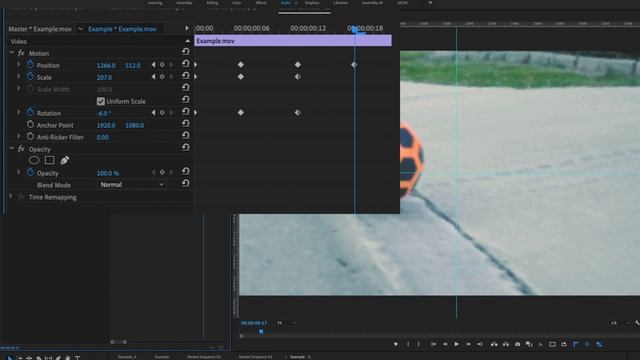Create a 4-point polygon mask under Opacity
This screenshot has width=640, height=360.
[x=49, y=160]
